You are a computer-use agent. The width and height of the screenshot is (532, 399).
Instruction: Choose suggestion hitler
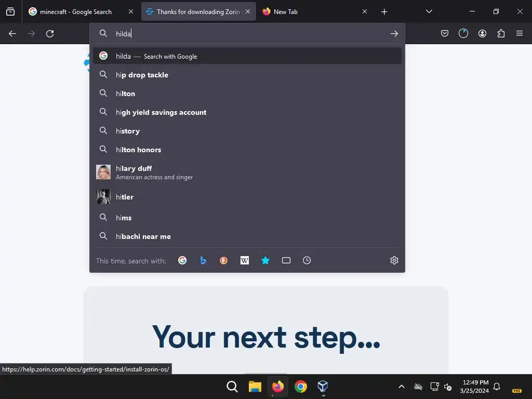pos(247,196)
